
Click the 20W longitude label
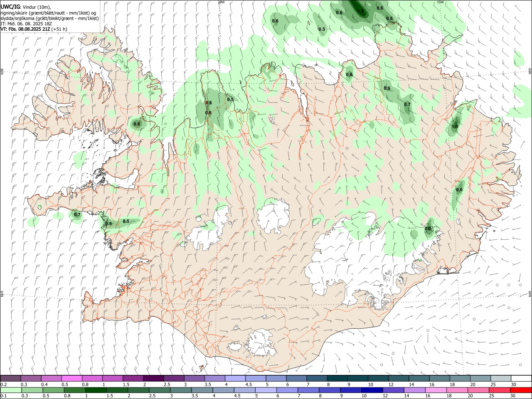tap(221, 2)
